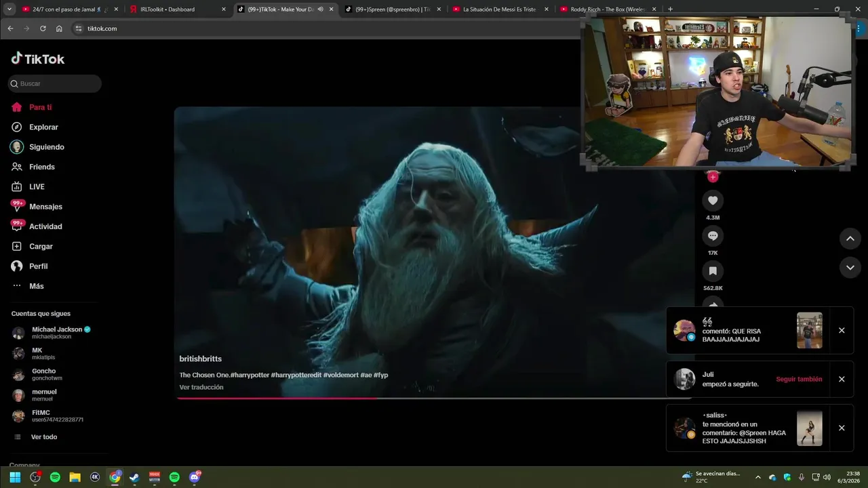Open Steam from taskbar

click(134, 477)
